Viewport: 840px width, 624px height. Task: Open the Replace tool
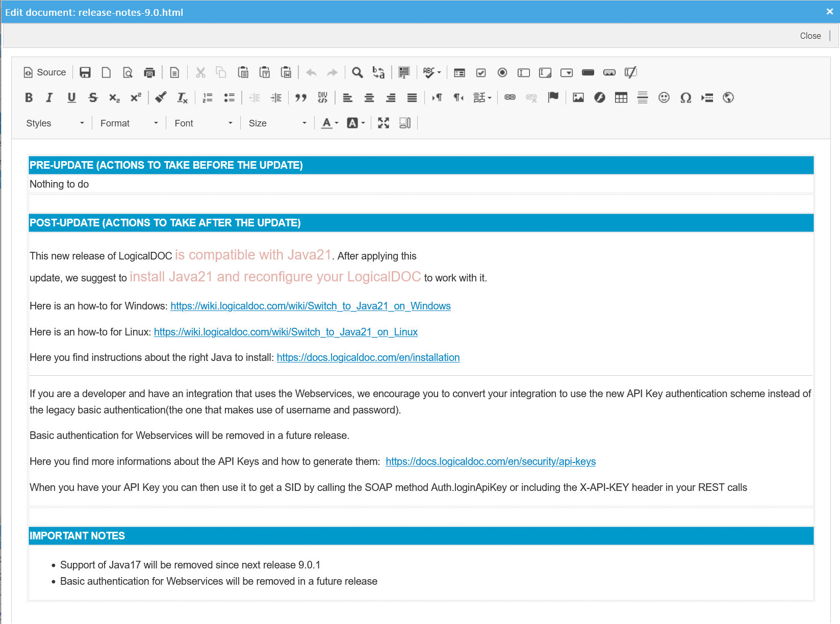pos(378,72)
